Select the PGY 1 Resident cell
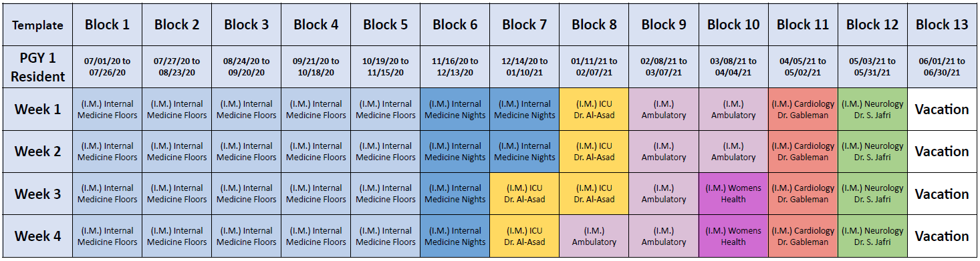Viewport: 980px width, 261px height. [x=38, y=67]
